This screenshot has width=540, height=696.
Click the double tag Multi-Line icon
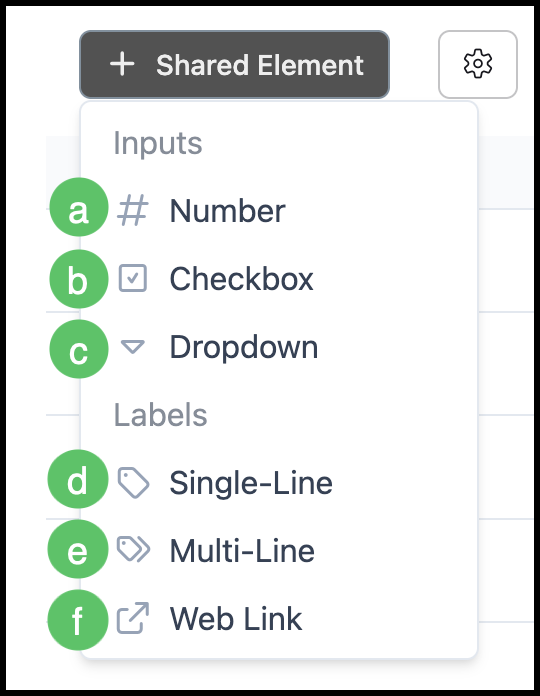click(133, 550)
